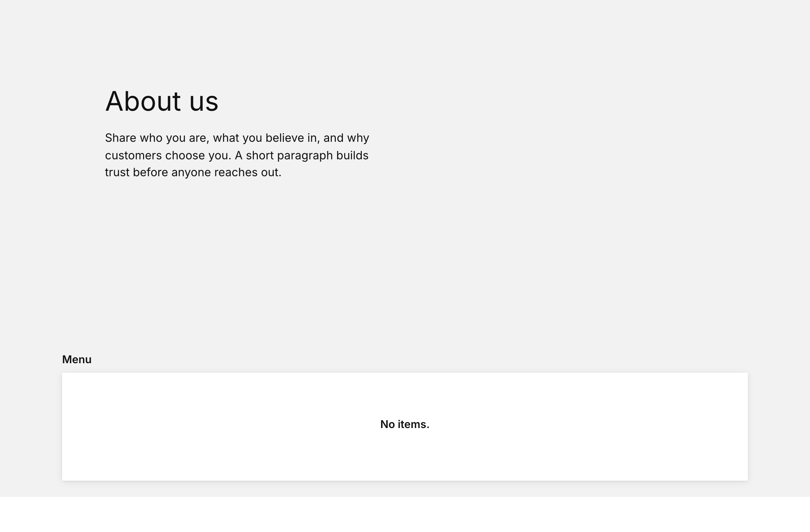The image size is (810, 532).
Task: Click the word "why" ending the first line
Action: [x=358, y=138]
